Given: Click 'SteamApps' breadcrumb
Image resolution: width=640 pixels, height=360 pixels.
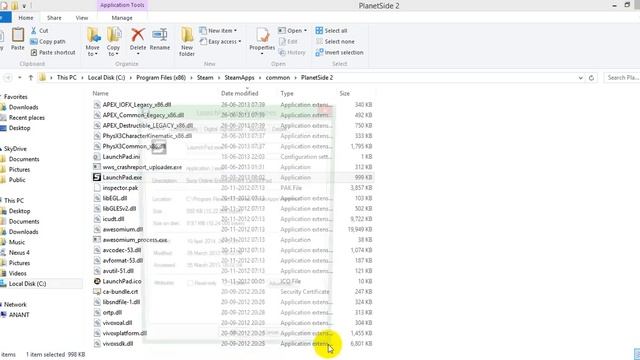Looking at the screenshot, I should click(x=239, y=78).
